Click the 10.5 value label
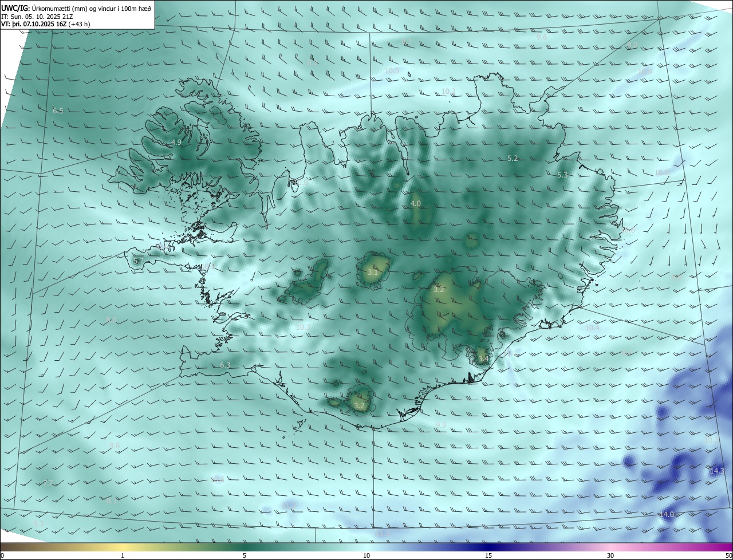This screenshot has height=560, width=733. [x=392, y=70]
